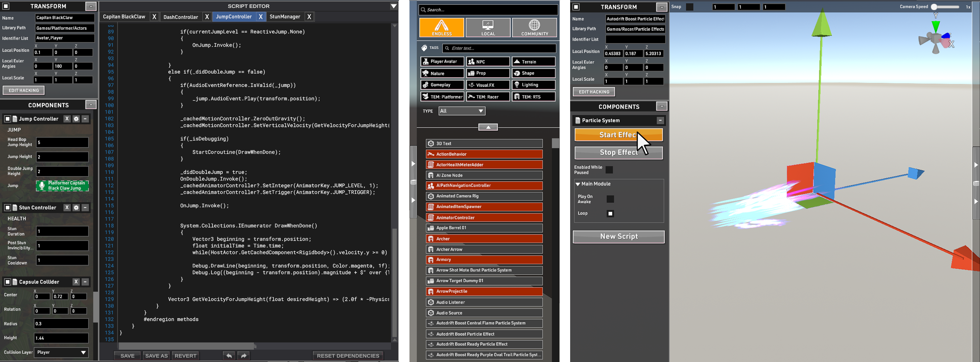Viewport: 980px width, 362px height.
Task: Click the redo arrow in script editor
Action: click(x=244, y=355)
